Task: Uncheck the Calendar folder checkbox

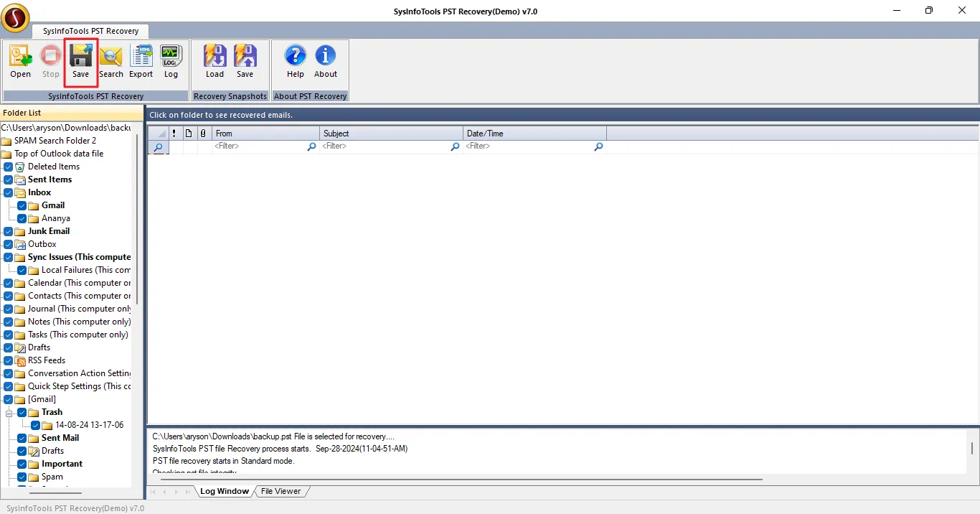Action: click(9, 283)
